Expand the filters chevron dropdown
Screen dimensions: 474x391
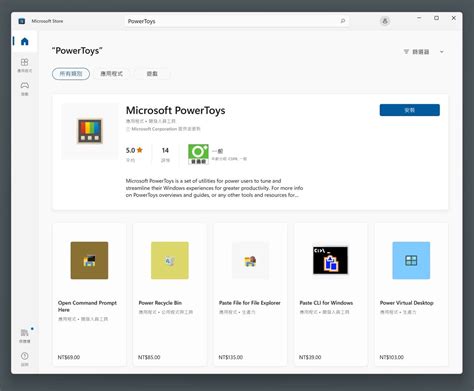tap(442, 52)
